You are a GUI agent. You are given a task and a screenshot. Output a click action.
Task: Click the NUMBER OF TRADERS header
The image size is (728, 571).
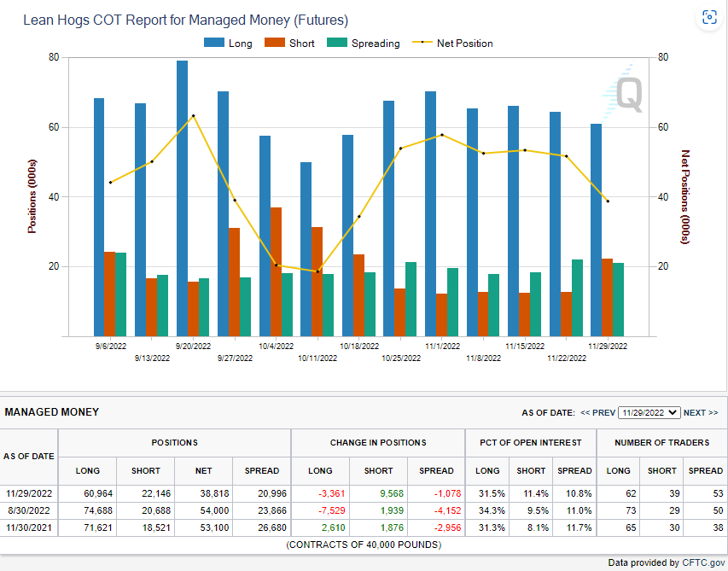[662, 443]
